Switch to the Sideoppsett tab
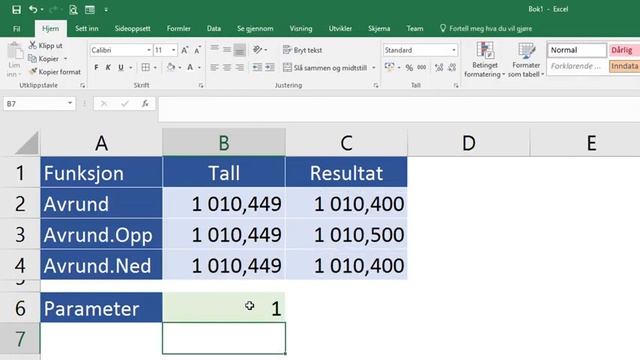The image size is (640, 360). coord(132,29)
